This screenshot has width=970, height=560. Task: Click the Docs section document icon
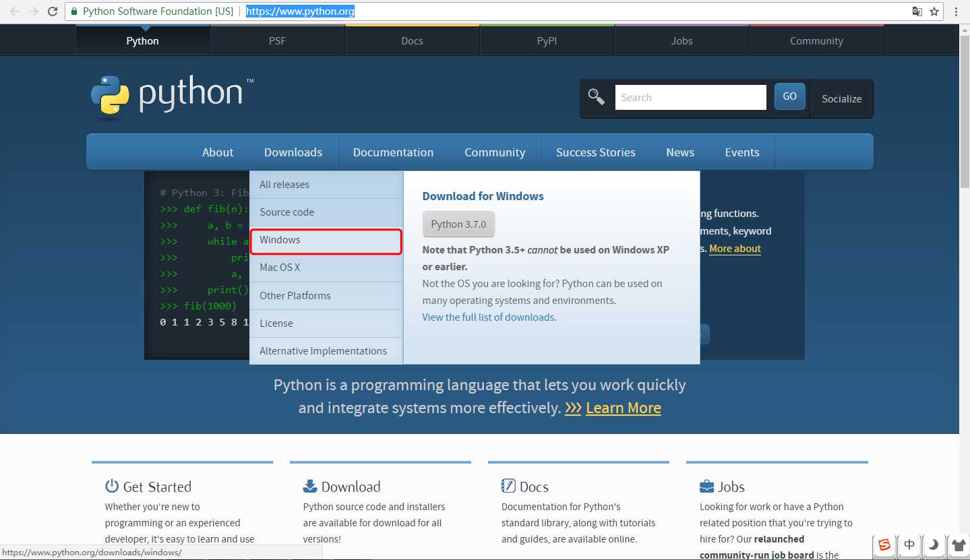(x=508, y=486)
